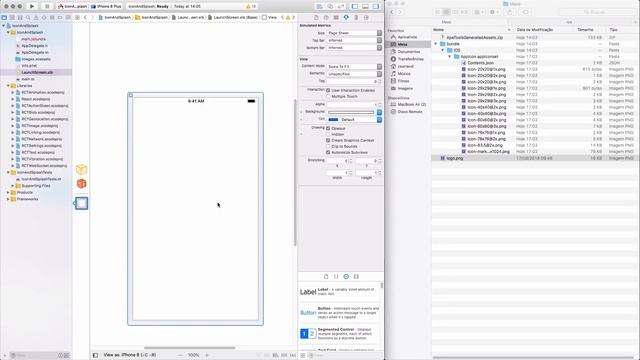Toggle Clears Graphics Context checkbox
Image resolution: width=640 pixels, height=360 pixels.
(328, 140)
